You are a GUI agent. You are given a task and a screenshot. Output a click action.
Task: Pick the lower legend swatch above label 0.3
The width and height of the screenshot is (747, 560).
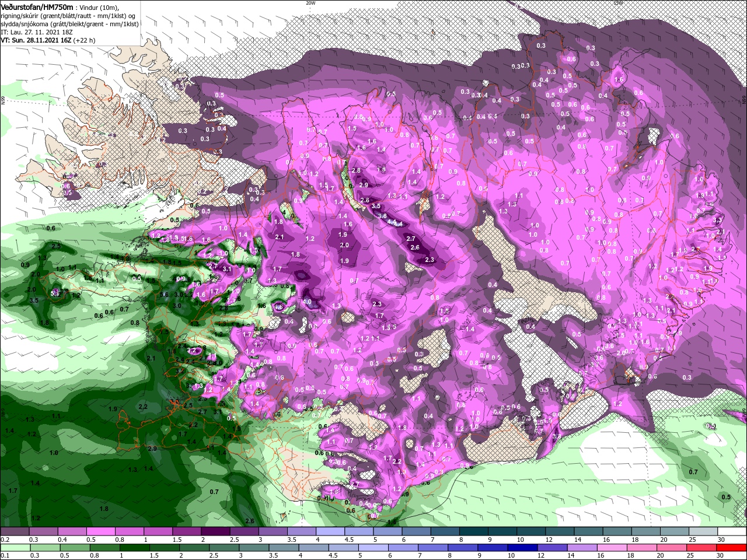[45, 548]
